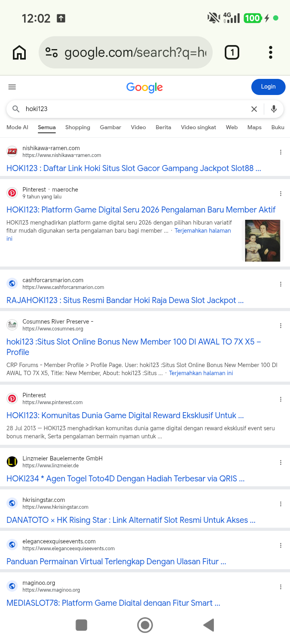Image resolution: width=290 pixels, height=644 pixels.
Task: Open HOKI123 Platform Game Digital Seru 2026 link
Action: 141,210
